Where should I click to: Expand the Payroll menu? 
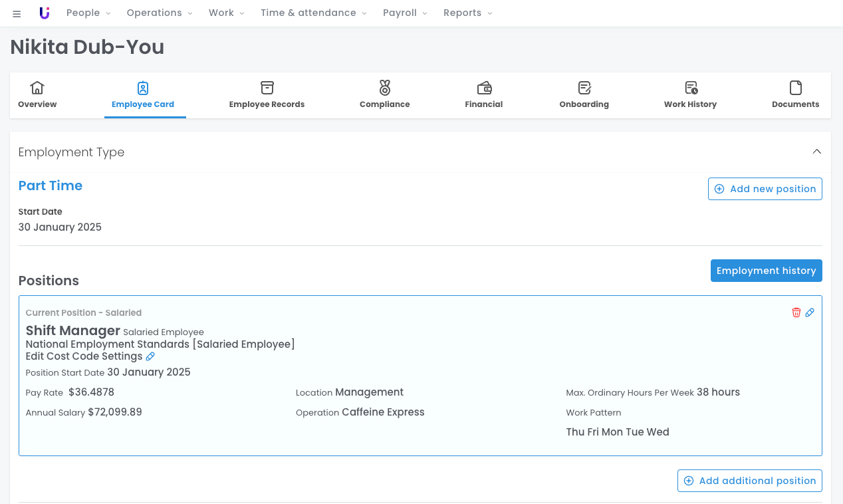tap(405, 13)
